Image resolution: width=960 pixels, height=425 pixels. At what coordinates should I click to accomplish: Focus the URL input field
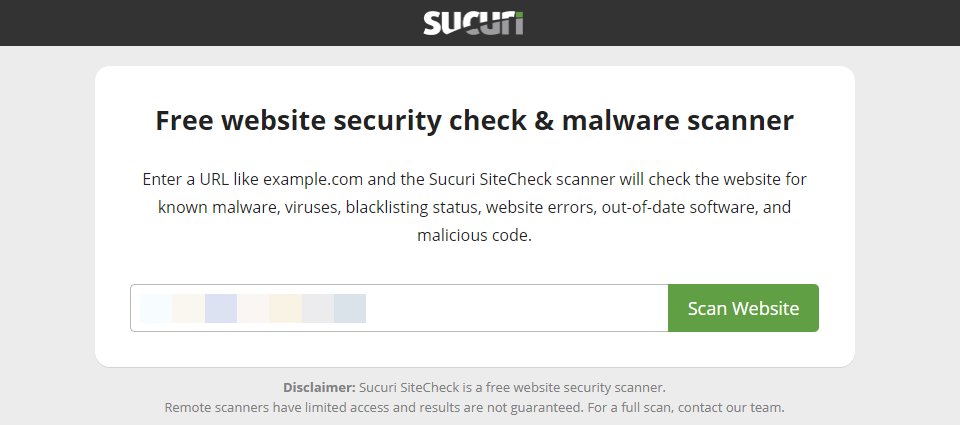(399, 308)
